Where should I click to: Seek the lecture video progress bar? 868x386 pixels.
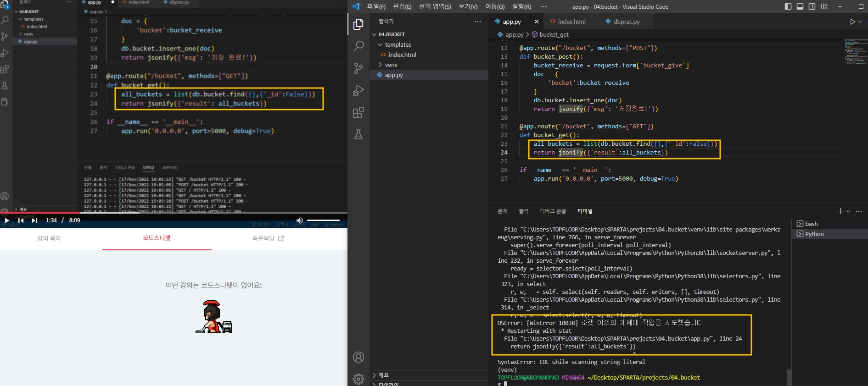pos(174,213)
